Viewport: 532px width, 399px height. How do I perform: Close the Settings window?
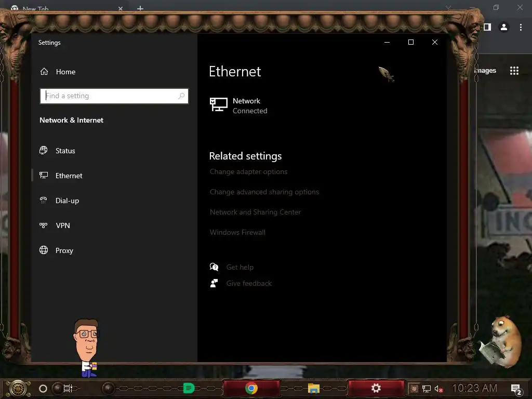[x=435, y=42]
